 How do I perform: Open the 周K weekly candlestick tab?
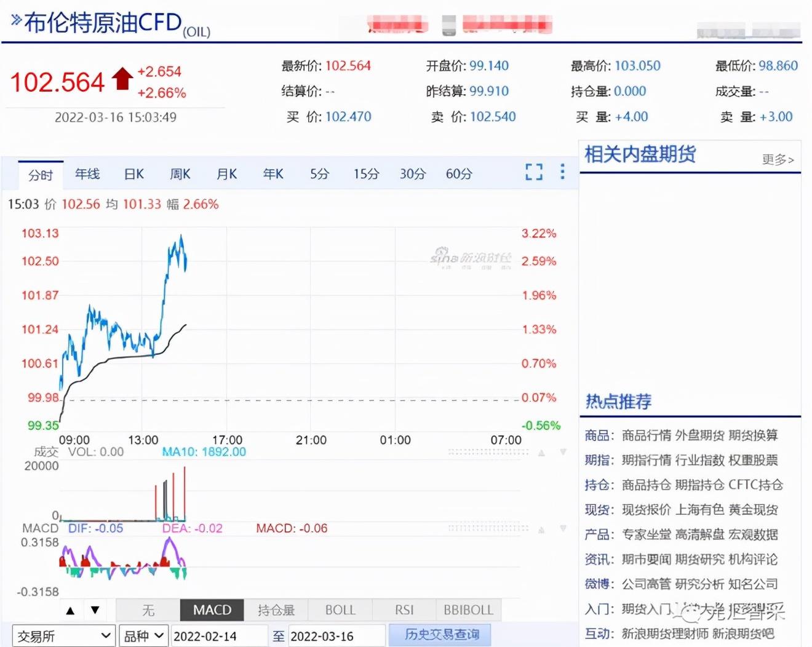[x=180, y=174]
